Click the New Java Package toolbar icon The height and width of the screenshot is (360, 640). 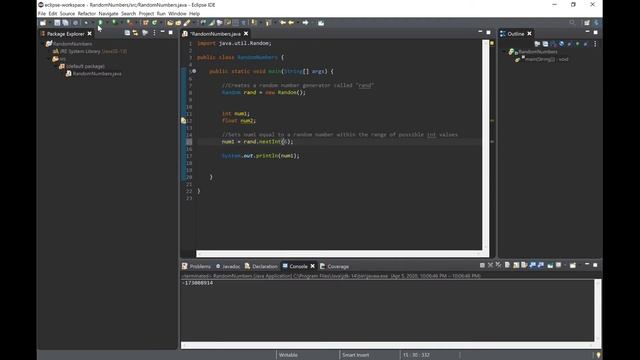145,23
